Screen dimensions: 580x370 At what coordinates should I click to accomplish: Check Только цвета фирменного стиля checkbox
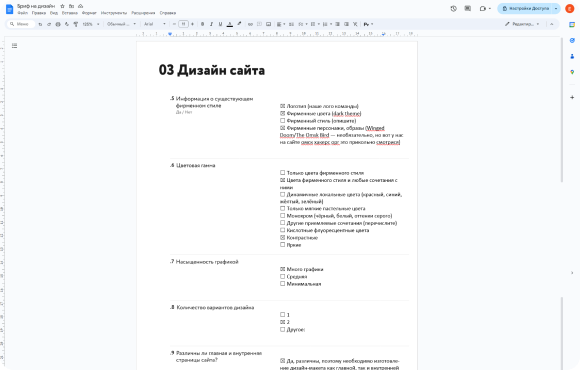click(283, 173)
